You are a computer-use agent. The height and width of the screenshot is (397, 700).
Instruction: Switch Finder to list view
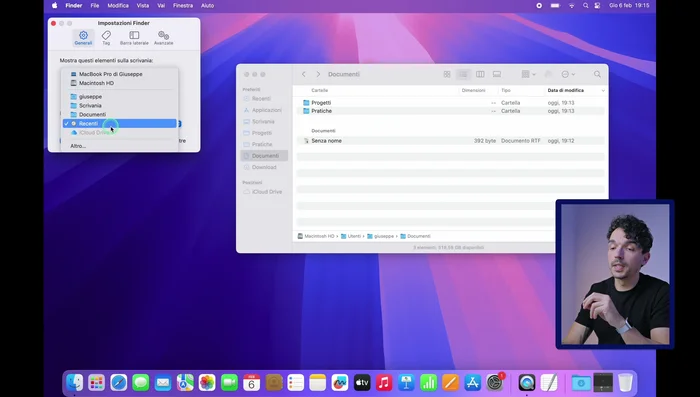(463, 74)
